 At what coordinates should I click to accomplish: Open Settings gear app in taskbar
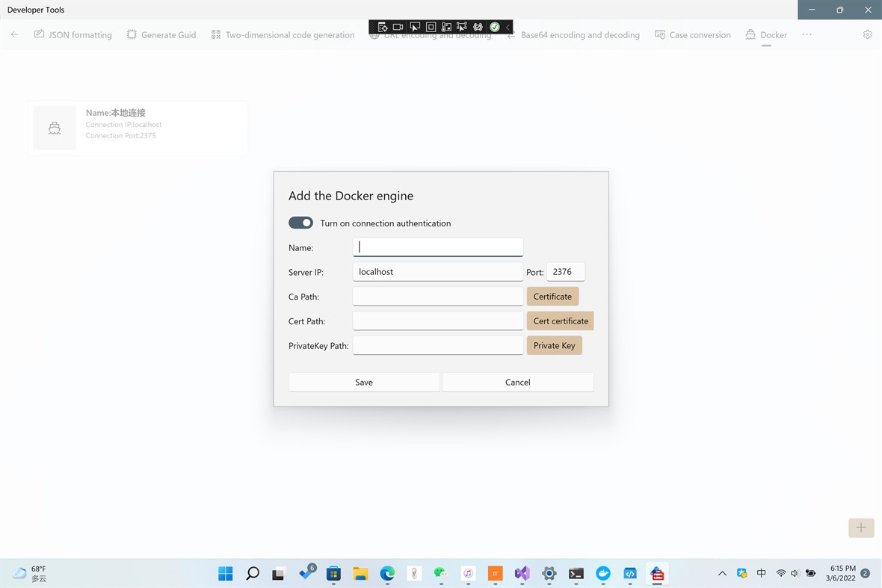pos(549,573)
